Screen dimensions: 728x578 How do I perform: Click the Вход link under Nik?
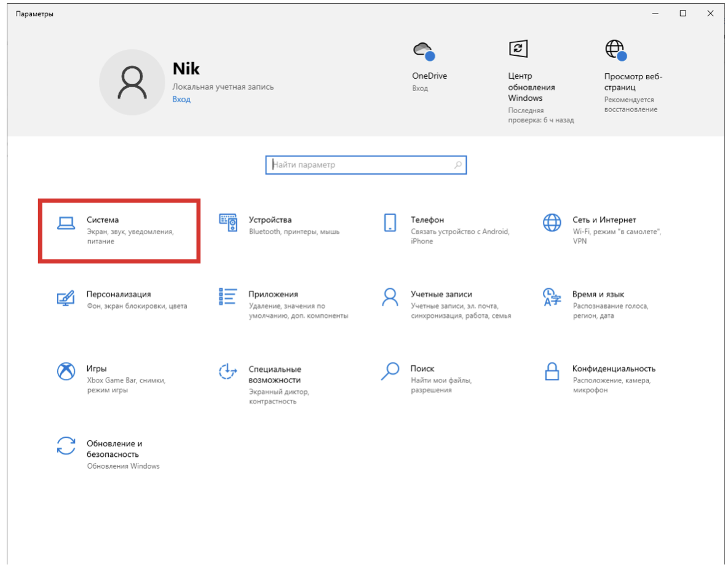(x=181, y=100)
